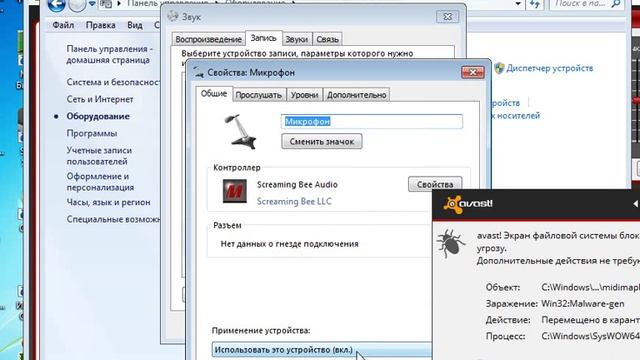Click the Микрофон name input field

pos(372,121)
